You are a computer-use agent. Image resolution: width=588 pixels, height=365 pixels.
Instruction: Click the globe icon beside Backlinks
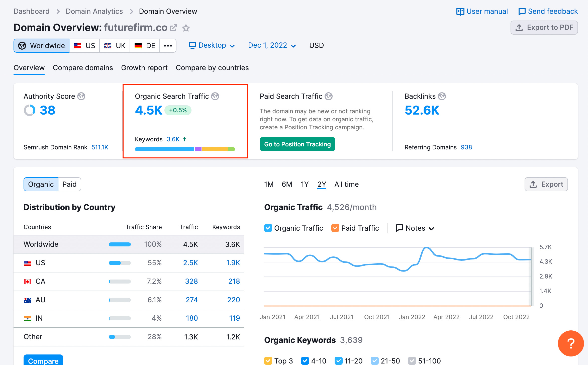pyautogui.click(x=442, y=96)
